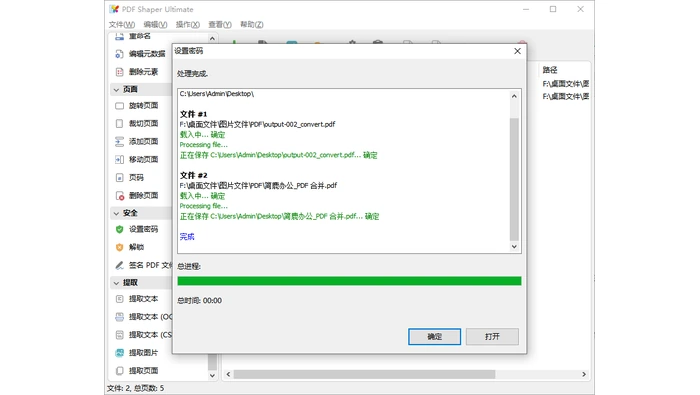
Task: Click the Extract Pages (提取页面) icon
Action: pos(119,371)
